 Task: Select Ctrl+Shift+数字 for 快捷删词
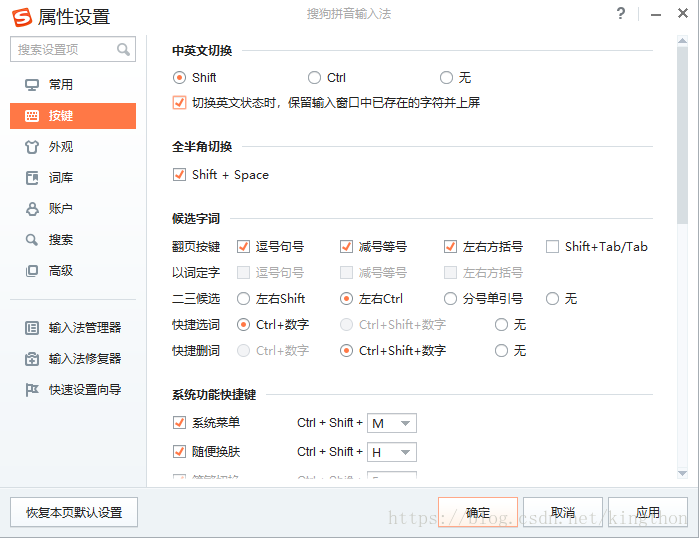(346, 351)
